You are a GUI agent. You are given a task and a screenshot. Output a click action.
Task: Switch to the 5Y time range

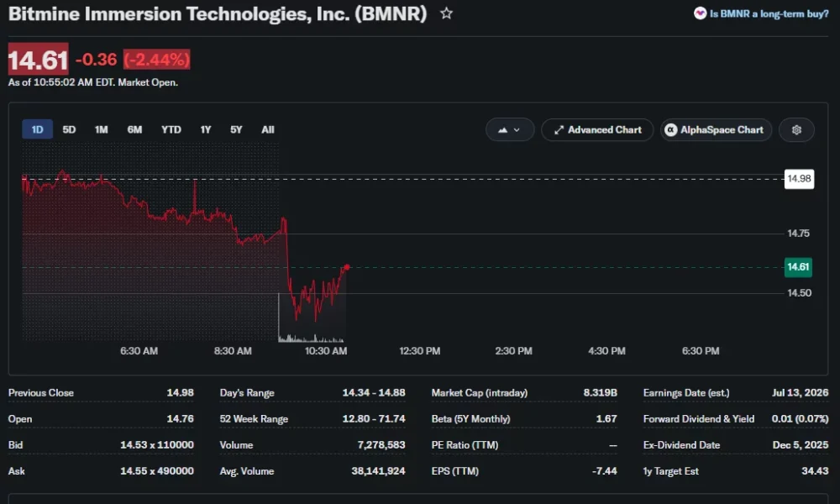[x=236, y=129]
